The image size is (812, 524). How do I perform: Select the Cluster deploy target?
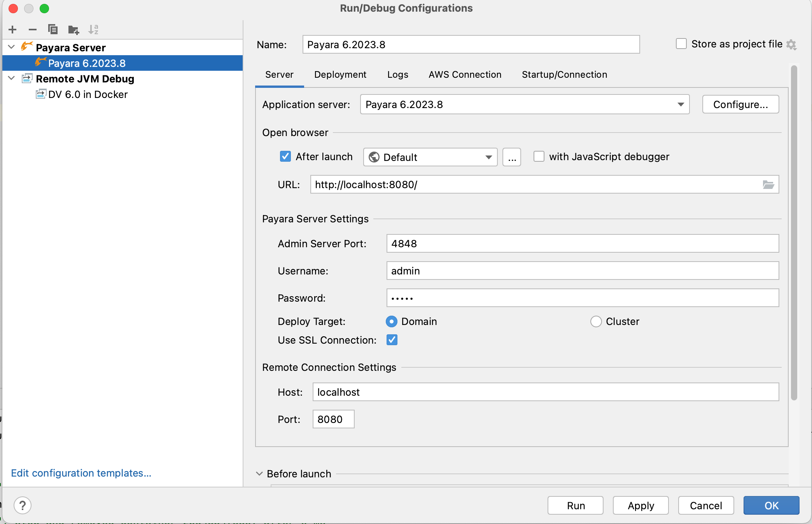coord(596,321)
